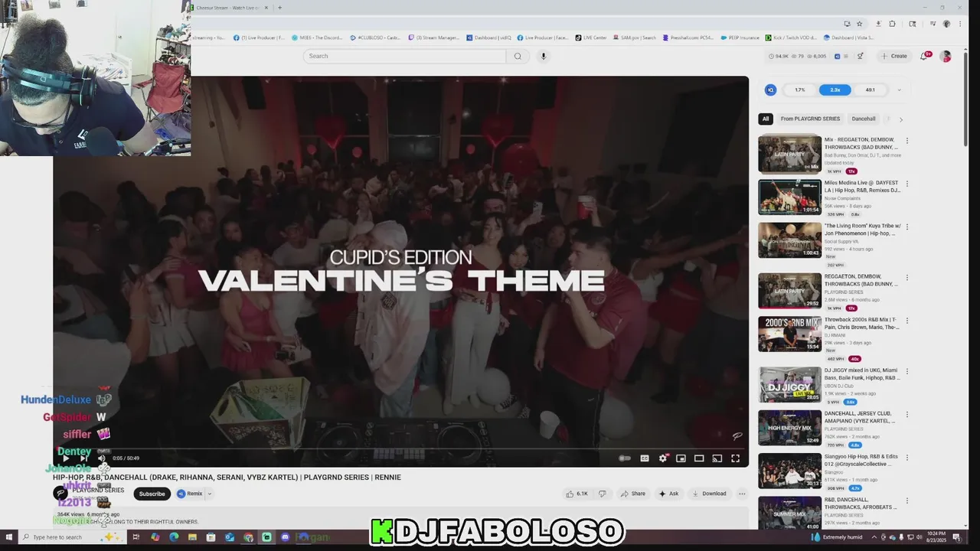Select the All filter chip
This screenshot has height=551, width=980.
pyautogui.click(x=766, y=119)
